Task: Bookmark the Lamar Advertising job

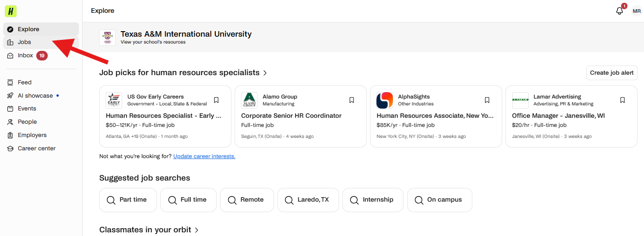Action: coord(622,100)
